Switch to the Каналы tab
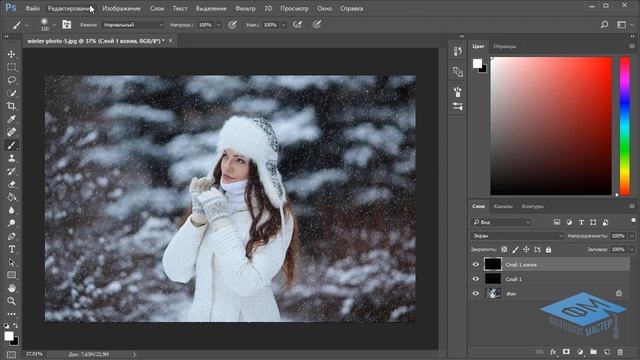This screenshot has height=360, width=640. [503, 207]
